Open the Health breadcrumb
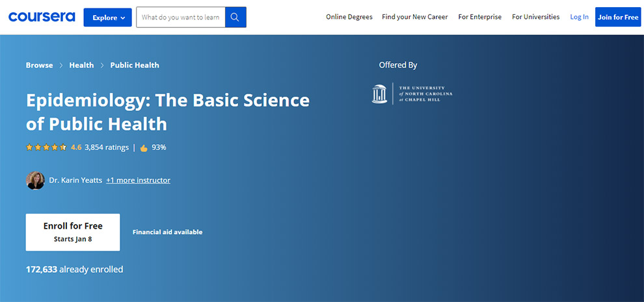 pyautogui.click(x=81, y=65)
